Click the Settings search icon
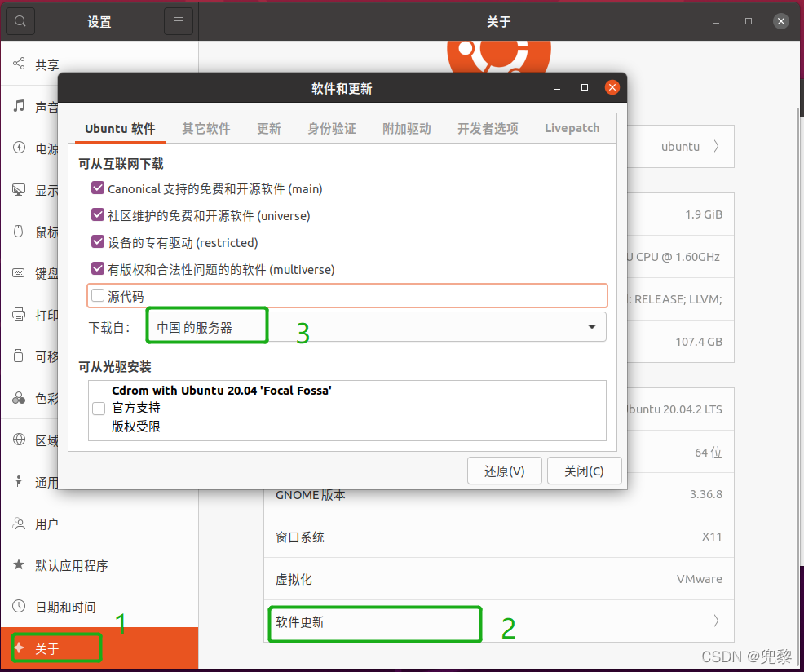This screenshot has height=672, width=804. point(20,21)
